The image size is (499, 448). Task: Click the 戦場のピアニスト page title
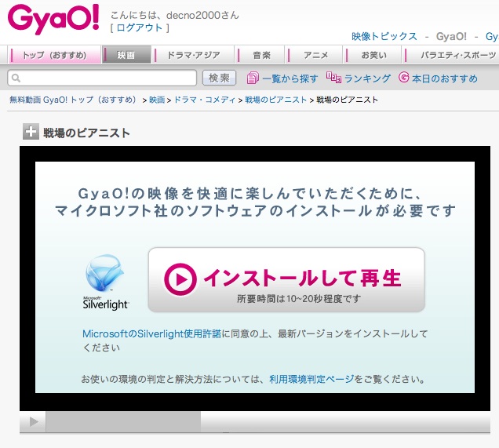(x=86, y=133)
